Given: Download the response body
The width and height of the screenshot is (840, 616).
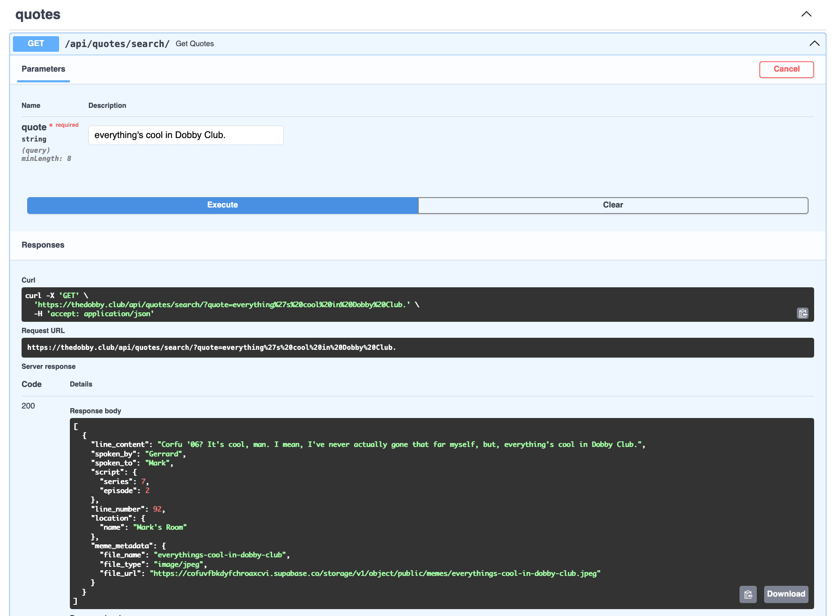Looking at the screenshot, I should (x=786, y=594).
